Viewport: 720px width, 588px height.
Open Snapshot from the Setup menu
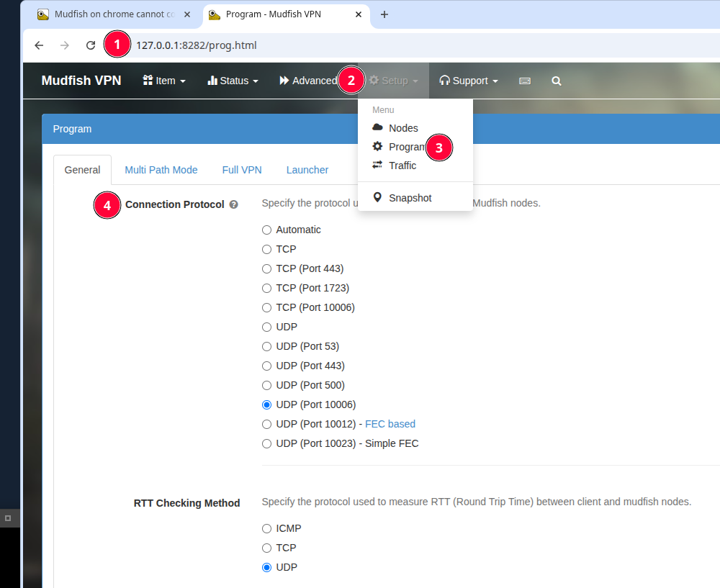[x=410, y=198]
